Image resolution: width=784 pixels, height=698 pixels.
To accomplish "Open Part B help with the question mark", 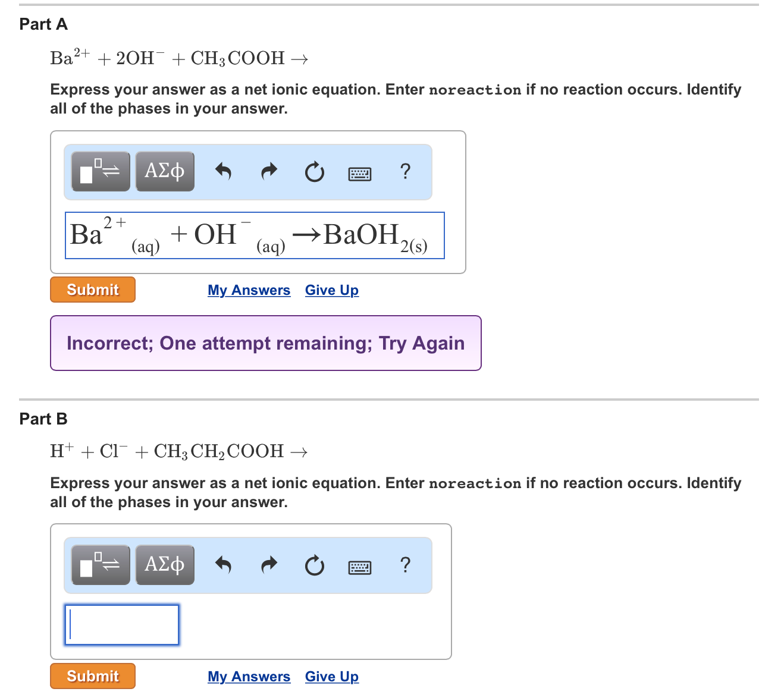I will point(405,565).
